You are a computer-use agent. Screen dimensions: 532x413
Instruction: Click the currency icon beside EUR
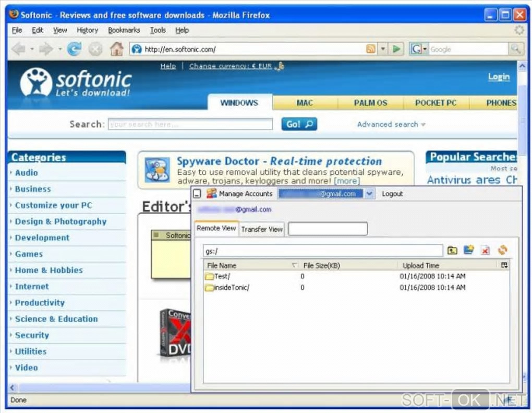click(x=280, y=66)
